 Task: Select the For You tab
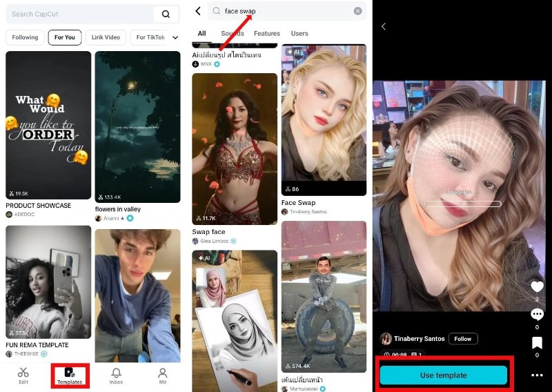coord(65,37)
